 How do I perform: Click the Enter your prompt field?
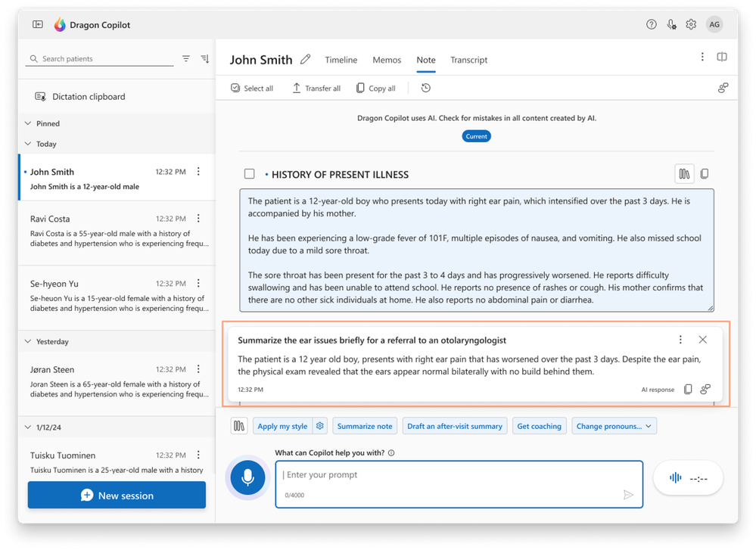tap(459, 484)
